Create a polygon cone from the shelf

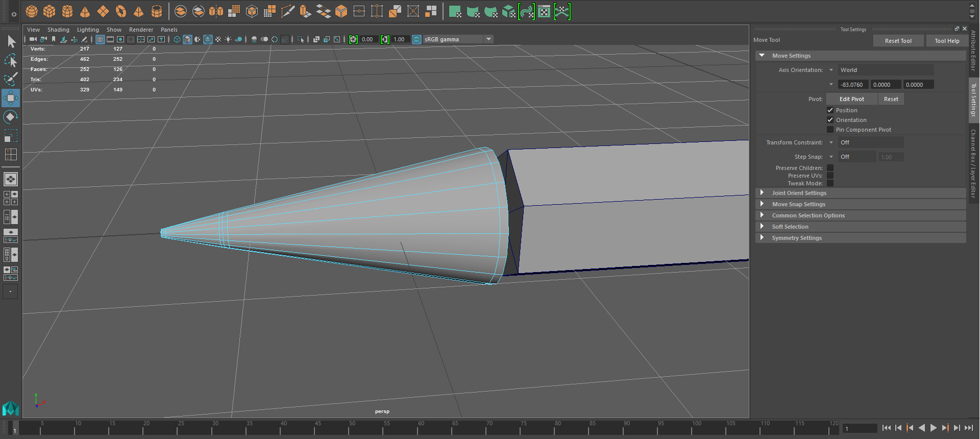[x=85, y=11]
